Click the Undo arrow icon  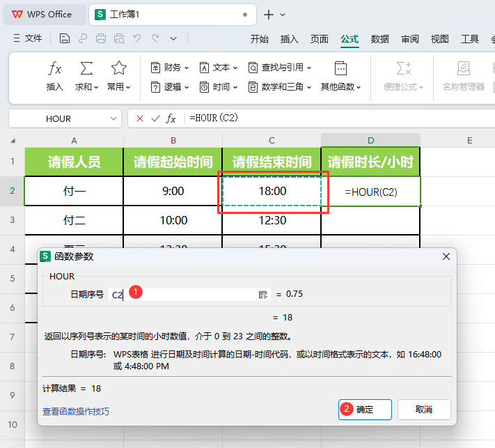tap(137, 39)
